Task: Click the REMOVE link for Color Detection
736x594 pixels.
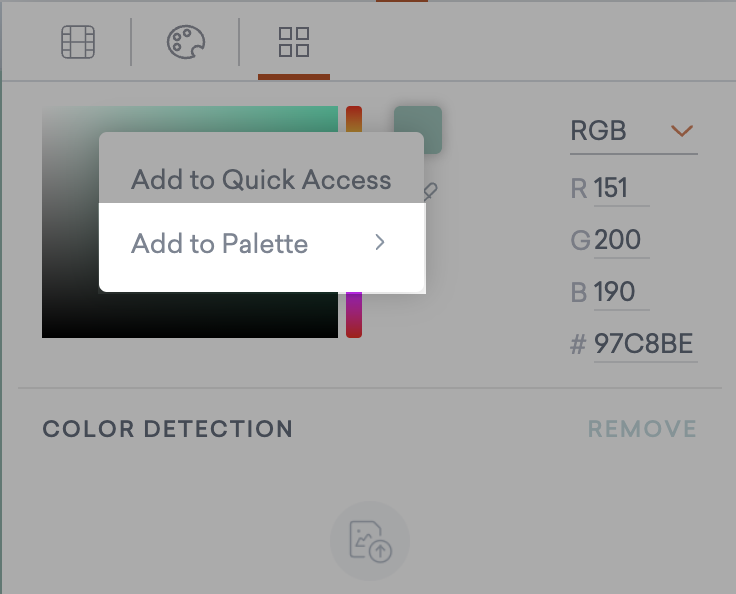Action: (x=642, y=429)
